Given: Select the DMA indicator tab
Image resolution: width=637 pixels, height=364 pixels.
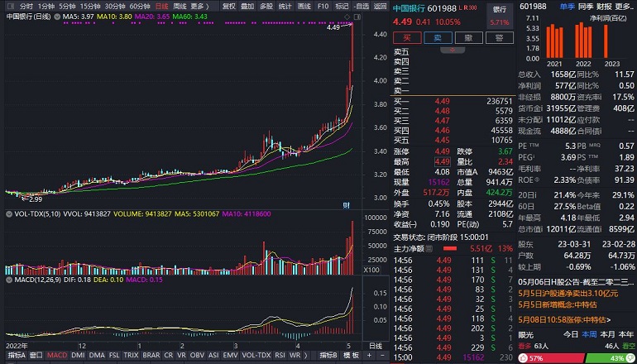Looking at the screenshot, I should (97, 355).
